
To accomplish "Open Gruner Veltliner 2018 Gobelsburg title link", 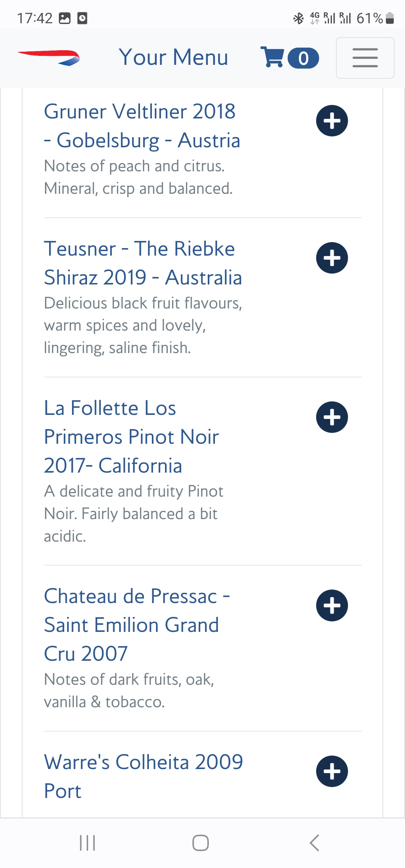I will [x=142, y=126].
